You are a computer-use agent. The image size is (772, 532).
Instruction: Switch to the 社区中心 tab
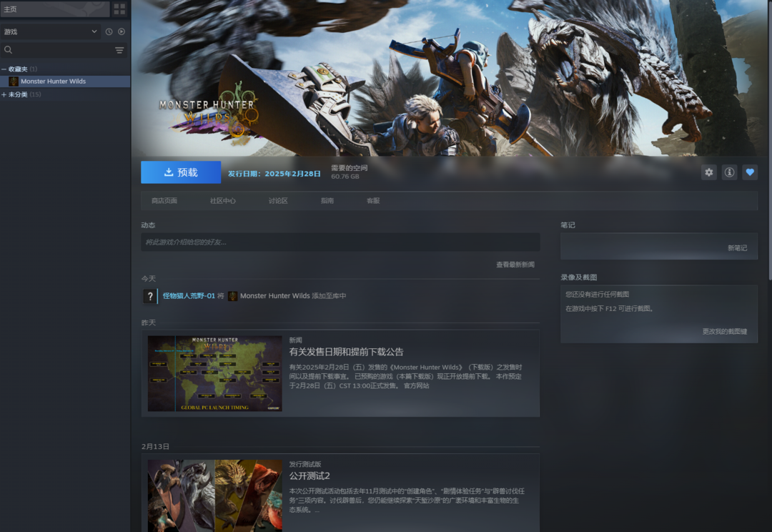click(x=222, y=201)
